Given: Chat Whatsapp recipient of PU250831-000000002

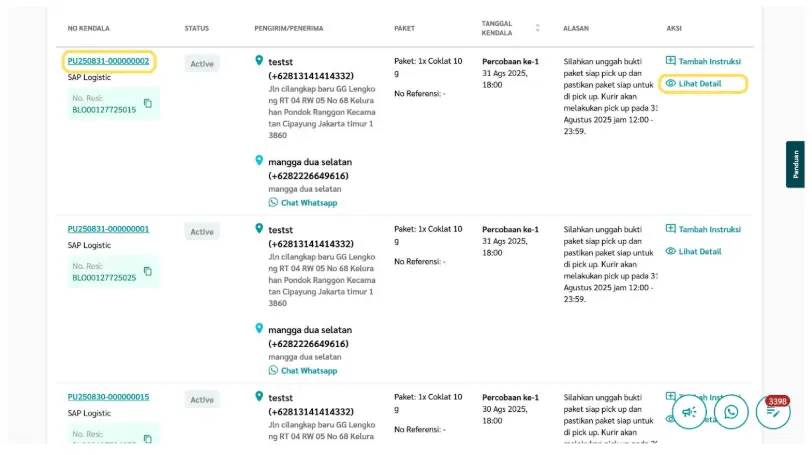Looking at the screenshot, I should click(308, 203).
